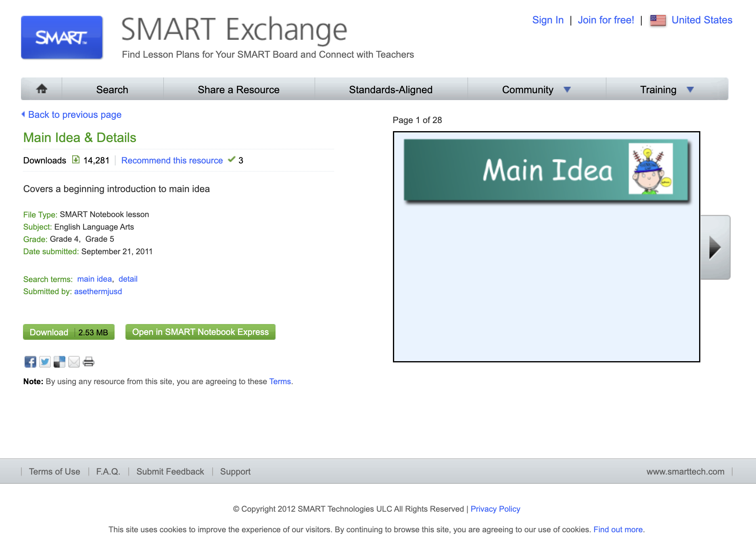The height and width of the screenshot is (548, 756).
Task: Advance preview with the right arrow
Action: tap(716, 247)
